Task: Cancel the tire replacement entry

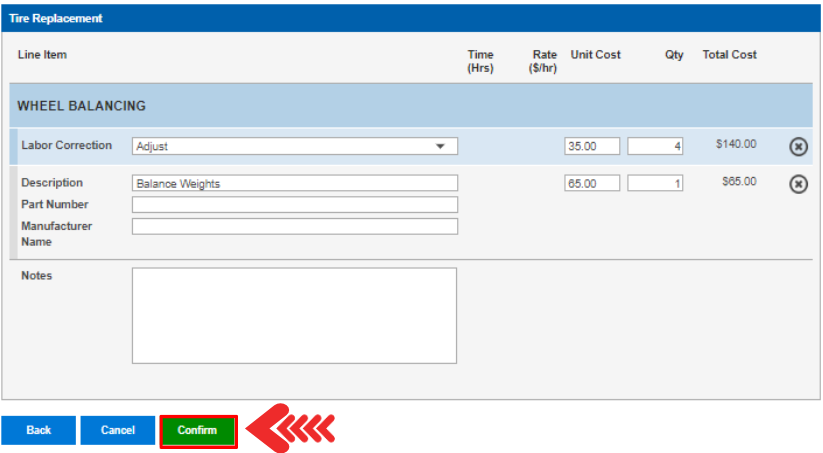Action: (118, 430)
